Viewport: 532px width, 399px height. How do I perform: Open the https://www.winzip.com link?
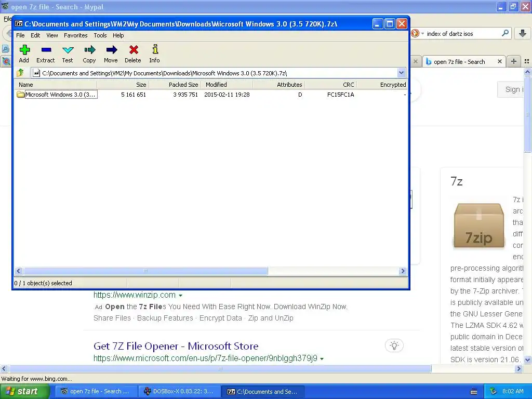(135, 295)
